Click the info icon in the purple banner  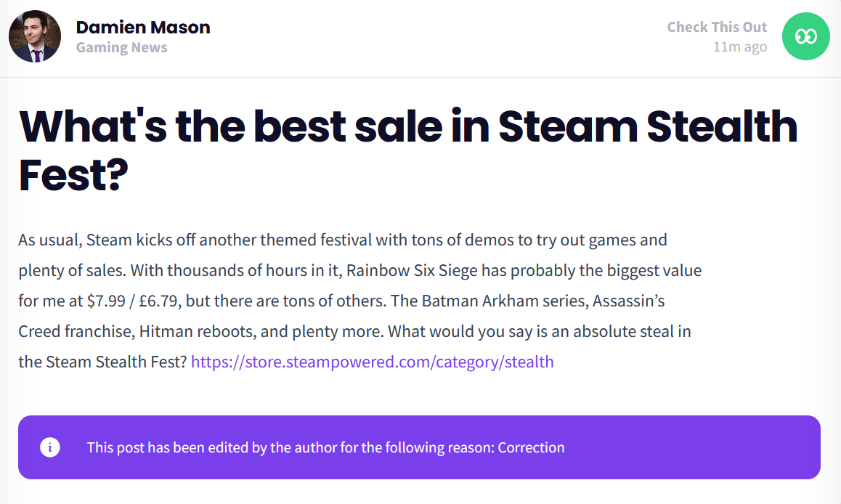[x=50, y=447]
